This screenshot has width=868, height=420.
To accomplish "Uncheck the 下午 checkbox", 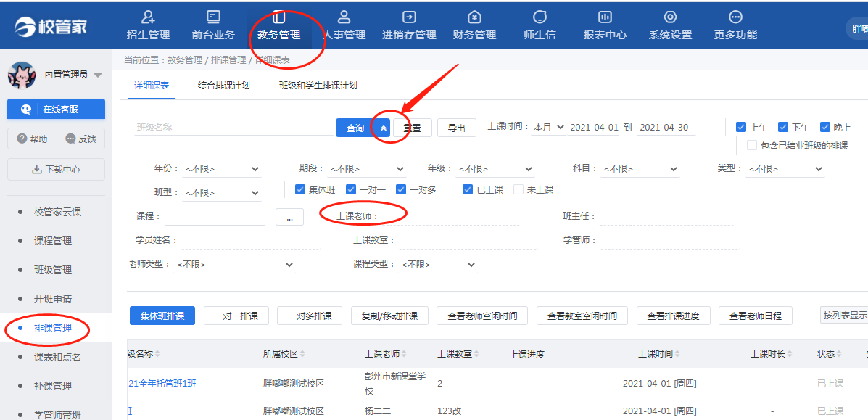I will click(x=782, y=127).
